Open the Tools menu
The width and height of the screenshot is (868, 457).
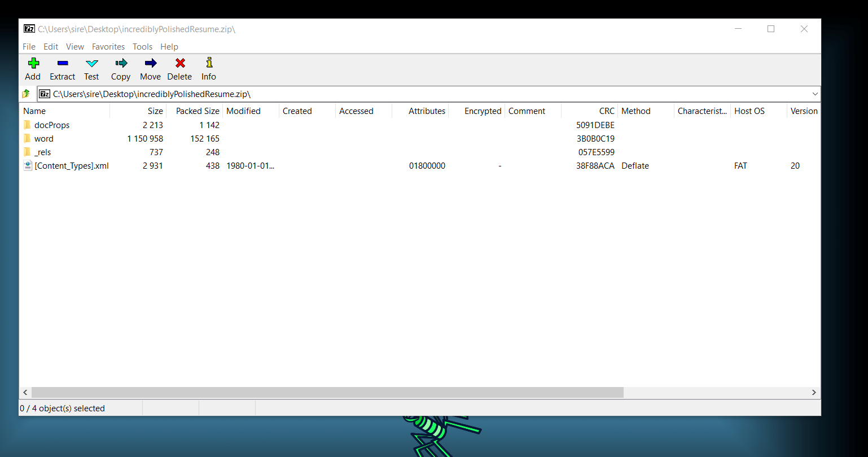tap(143, 47)
